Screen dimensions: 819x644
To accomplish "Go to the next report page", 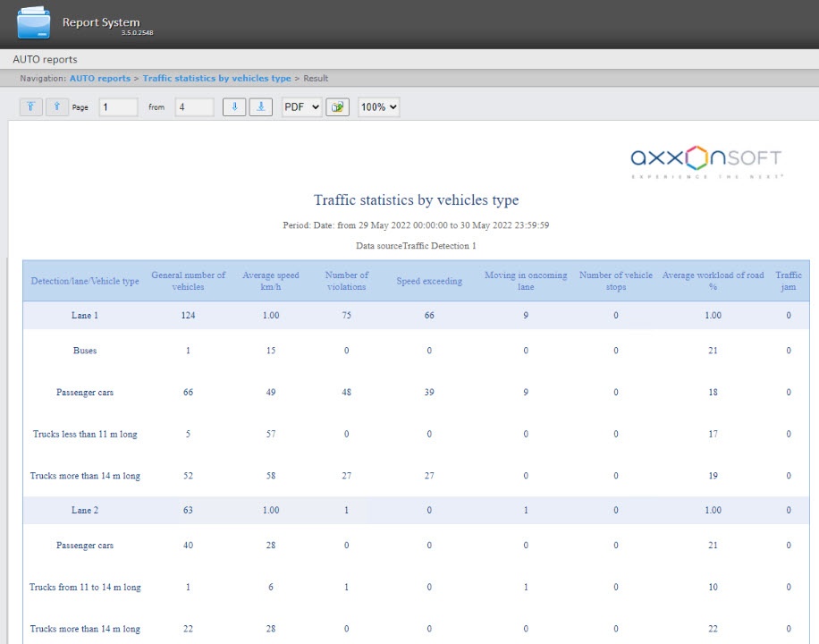I will 234,107.
